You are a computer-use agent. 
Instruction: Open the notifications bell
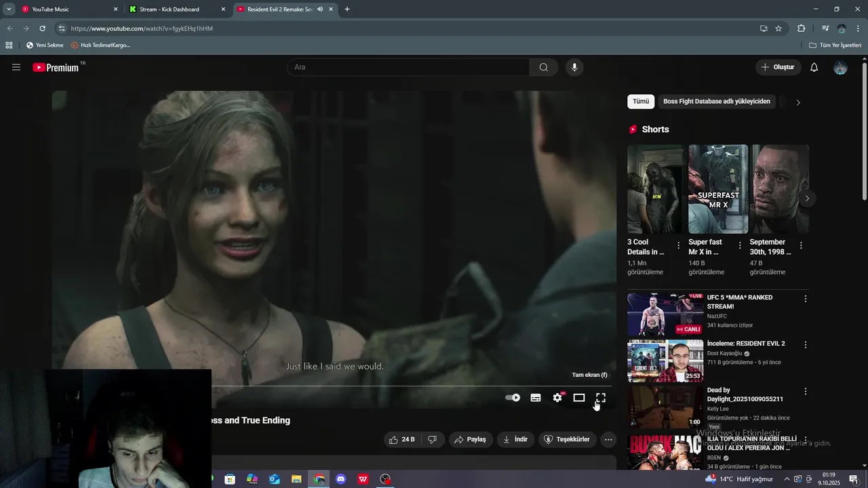[x=814, y=67]
